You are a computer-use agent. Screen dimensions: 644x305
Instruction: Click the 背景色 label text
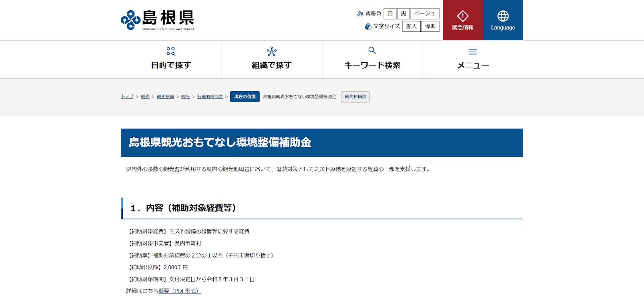tap(373, 14)
